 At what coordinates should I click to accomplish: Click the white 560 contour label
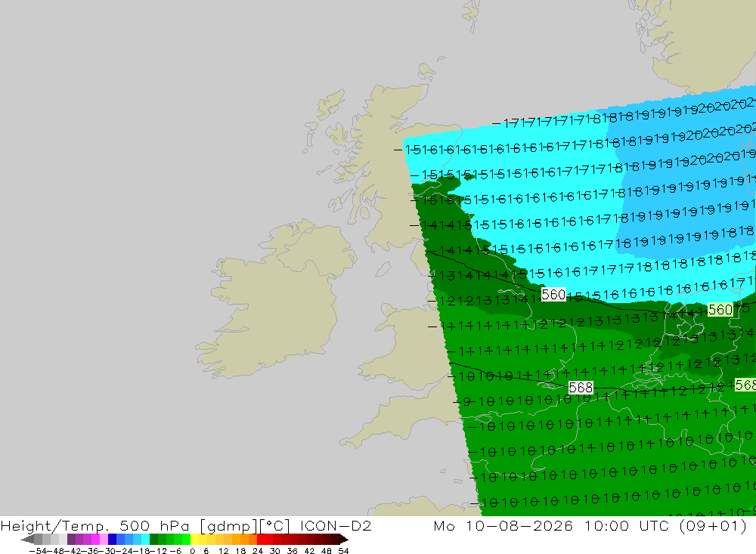point(553,294)
